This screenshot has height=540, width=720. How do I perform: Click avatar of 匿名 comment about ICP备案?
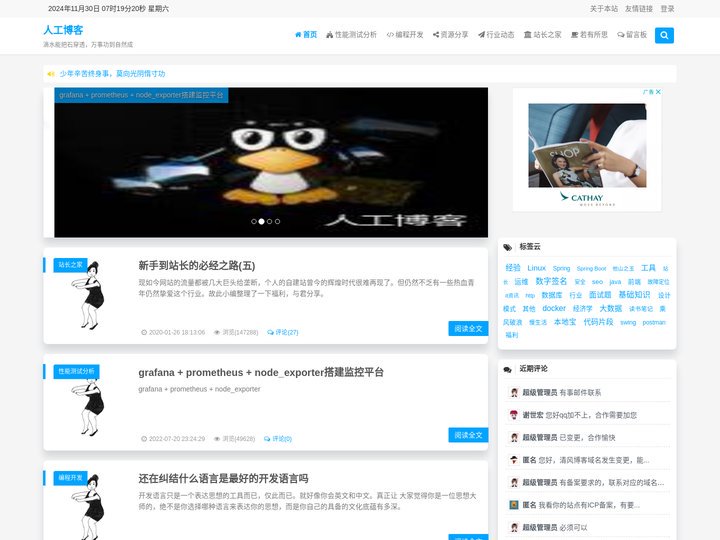[x=514, y=505]
